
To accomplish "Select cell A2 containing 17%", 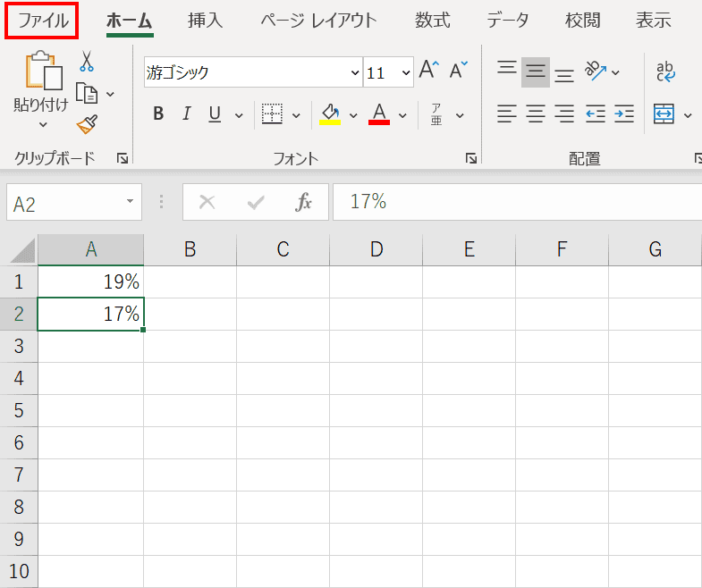I will click(91, 315).
